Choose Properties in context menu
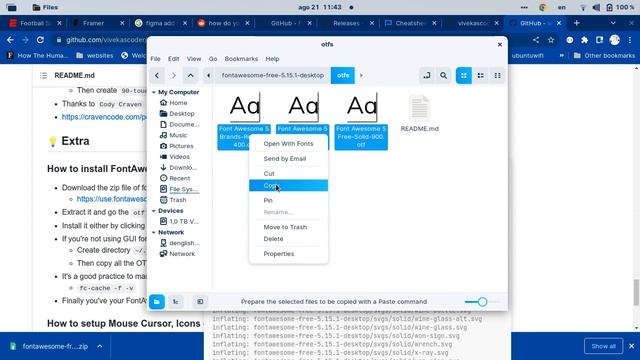 coord(289,253)
